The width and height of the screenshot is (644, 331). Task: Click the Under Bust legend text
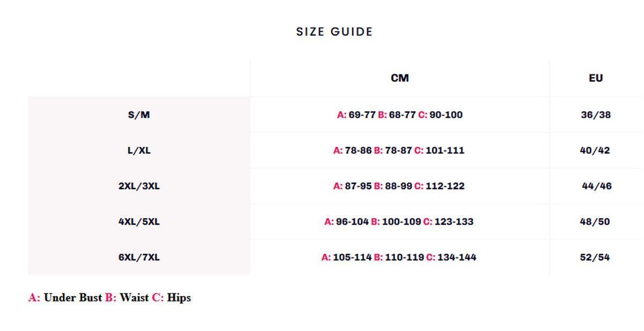click(x=72, y=298)
